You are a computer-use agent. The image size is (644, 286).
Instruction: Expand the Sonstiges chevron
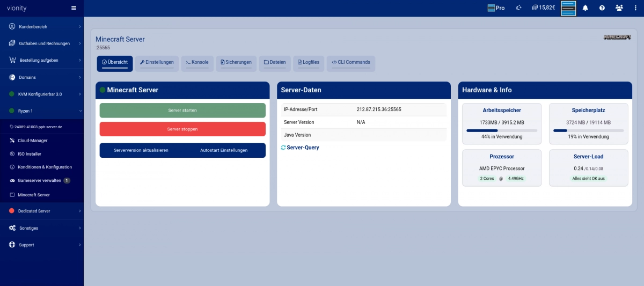coord(79,228)
